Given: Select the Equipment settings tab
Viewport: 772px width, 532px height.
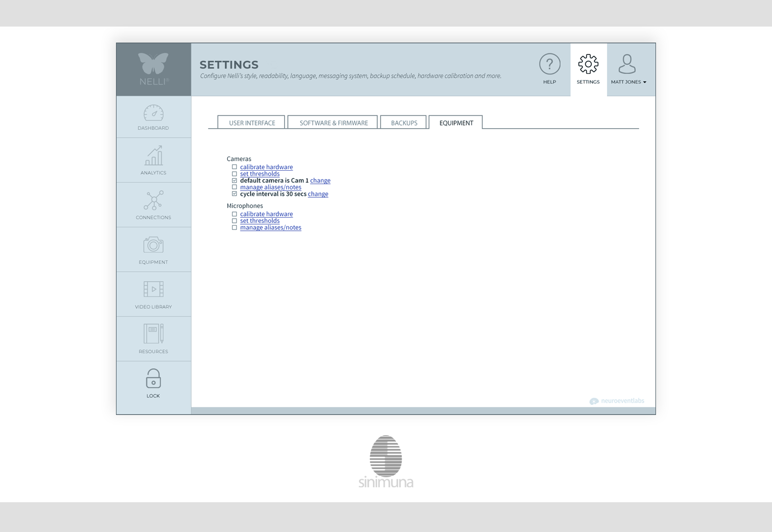Looking at the screenshot, I should 456,122.
